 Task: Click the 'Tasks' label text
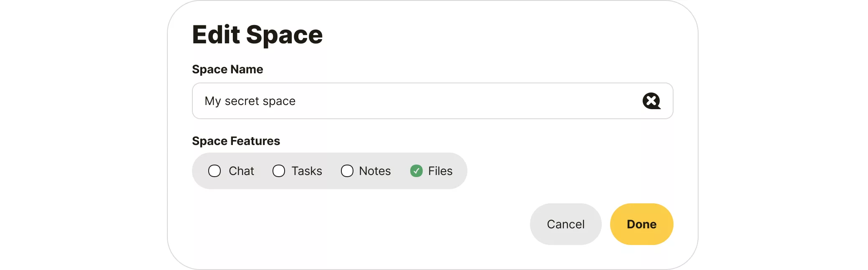point(307,171)
